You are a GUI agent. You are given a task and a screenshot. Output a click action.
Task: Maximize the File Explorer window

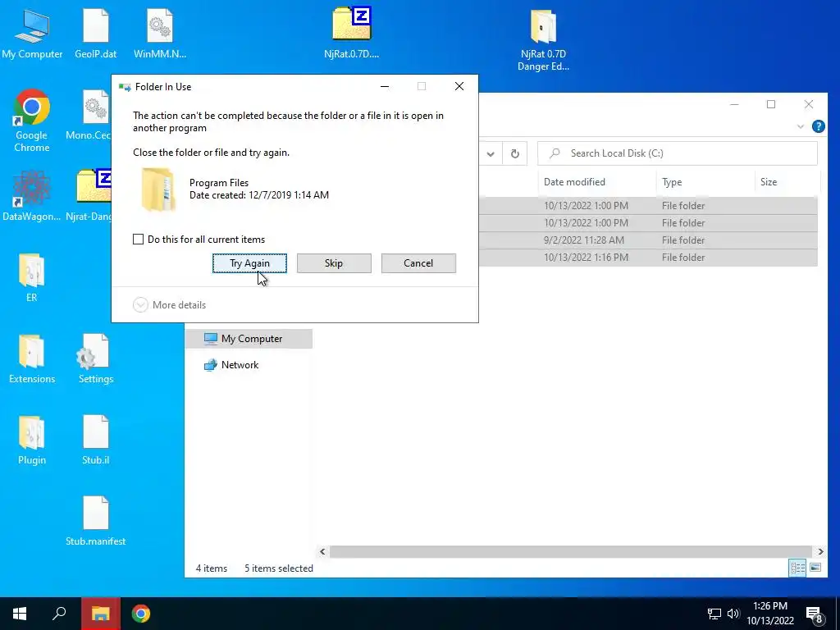[771, 104]
